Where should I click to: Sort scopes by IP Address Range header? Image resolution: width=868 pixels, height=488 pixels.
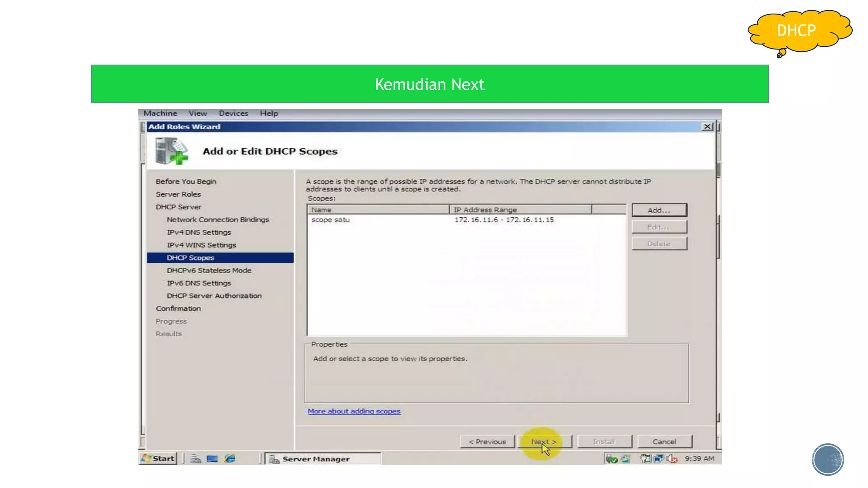[520, 210]
